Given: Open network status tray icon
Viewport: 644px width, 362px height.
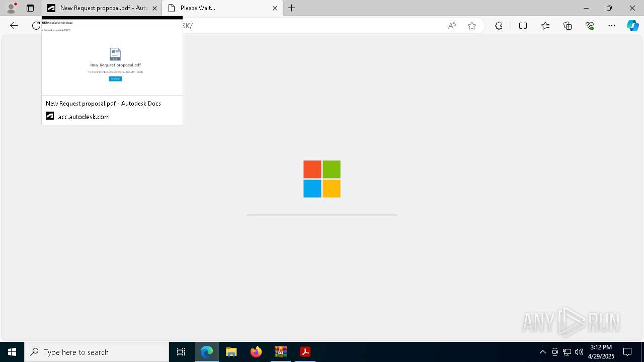Looking at the screenshot, I should 567,352.
